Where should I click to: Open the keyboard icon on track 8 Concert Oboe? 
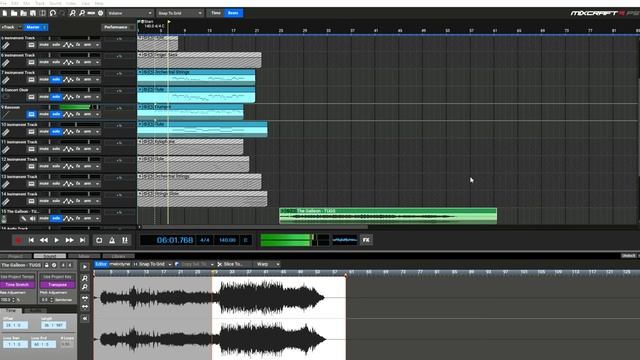31,97
